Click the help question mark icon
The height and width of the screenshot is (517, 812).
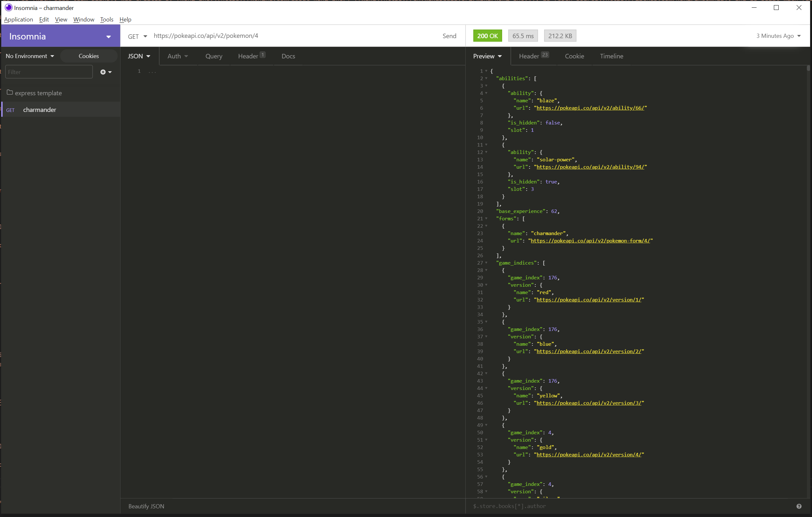pos(799,506)
